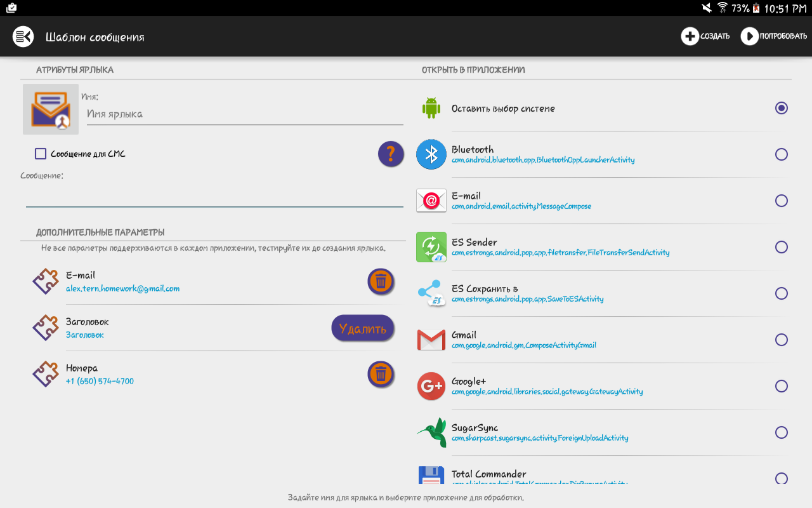Click the Создать plus icon

[690, 36]
